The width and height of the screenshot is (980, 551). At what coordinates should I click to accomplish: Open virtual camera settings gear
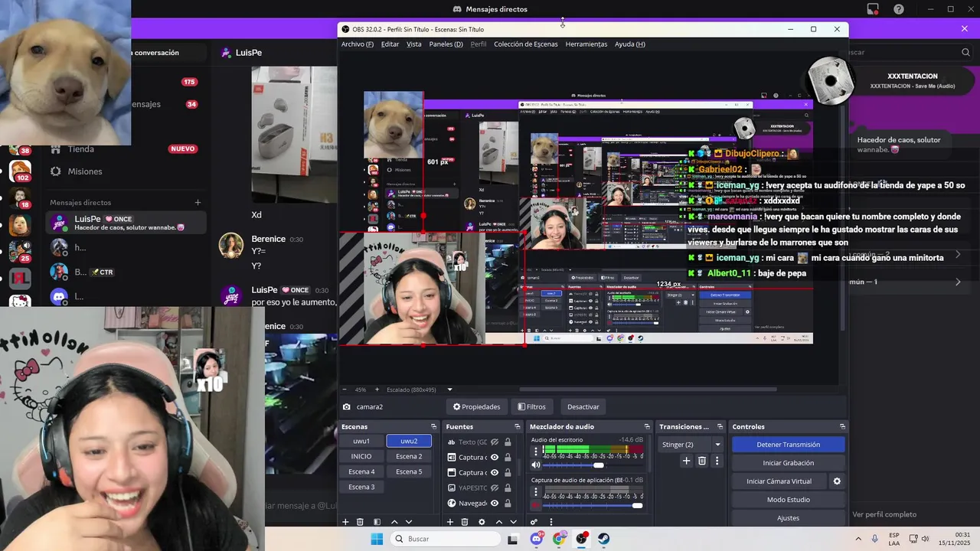point(837,481)
